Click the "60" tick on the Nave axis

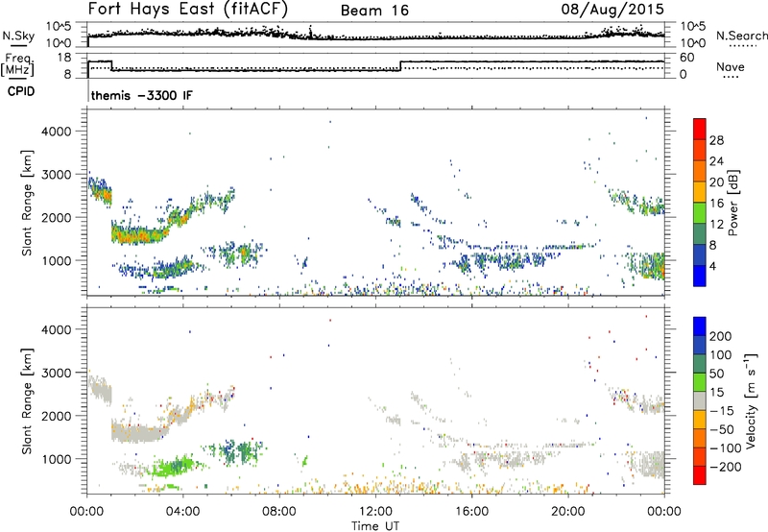click(686, 58)
